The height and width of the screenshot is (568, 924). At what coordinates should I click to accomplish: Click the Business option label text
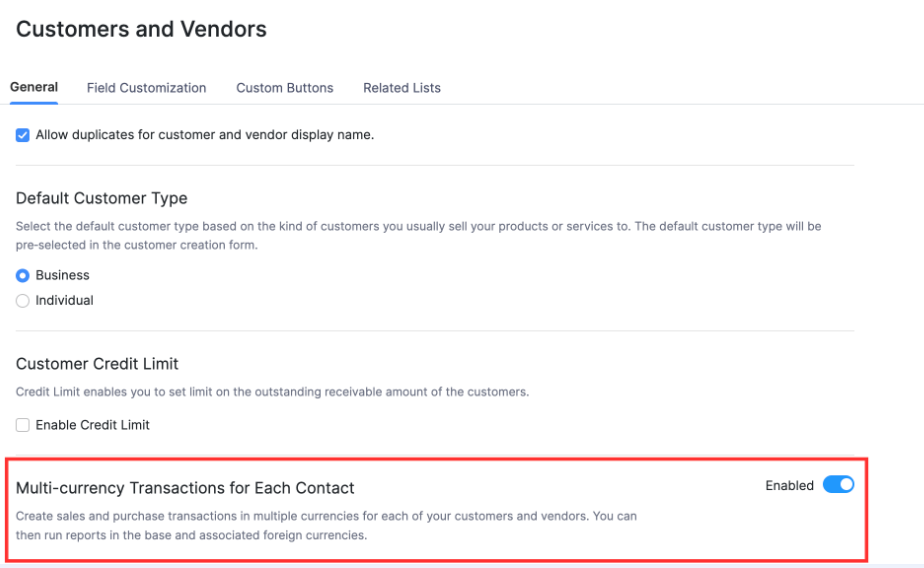(x=63, y=276)
